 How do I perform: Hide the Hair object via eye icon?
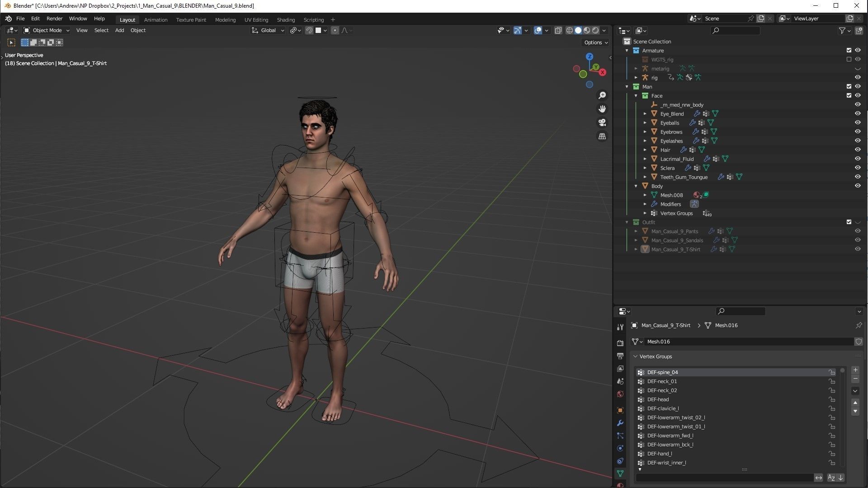(858, 150)
